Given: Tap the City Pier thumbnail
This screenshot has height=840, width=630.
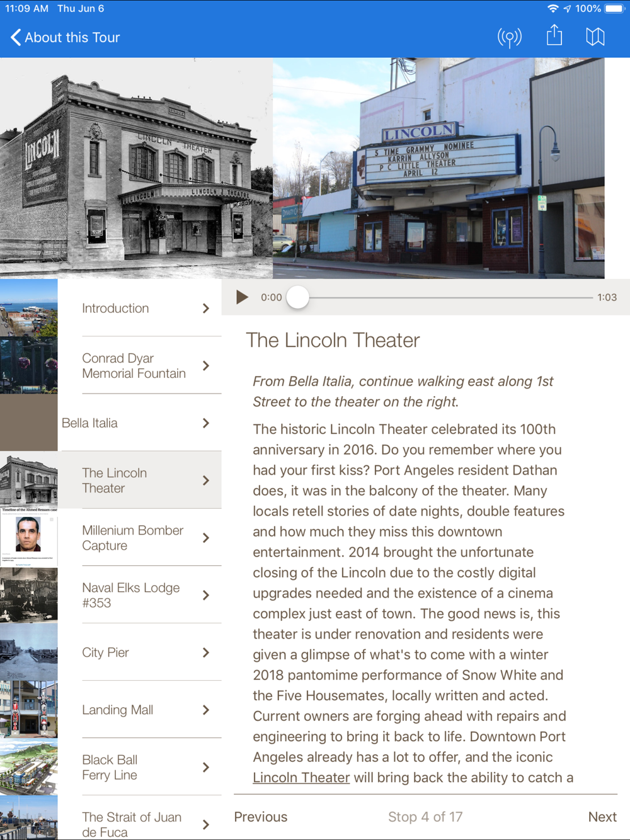Looking at the screenshot, I should [29, 652].
